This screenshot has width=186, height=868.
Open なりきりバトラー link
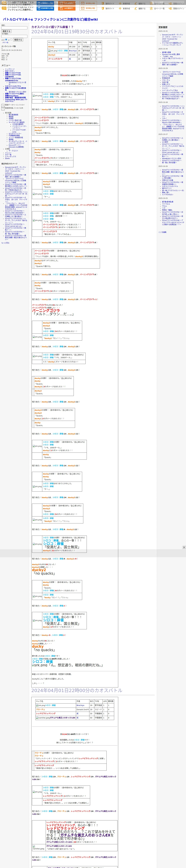point(15,134)
